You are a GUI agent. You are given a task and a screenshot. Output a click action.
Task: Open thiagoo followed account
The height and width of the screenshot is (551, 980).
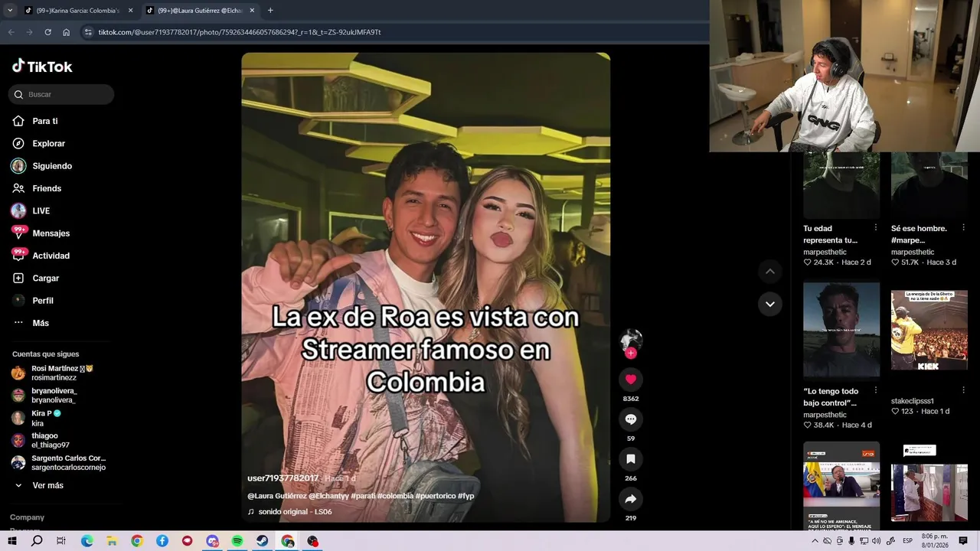tap(41, 440)
